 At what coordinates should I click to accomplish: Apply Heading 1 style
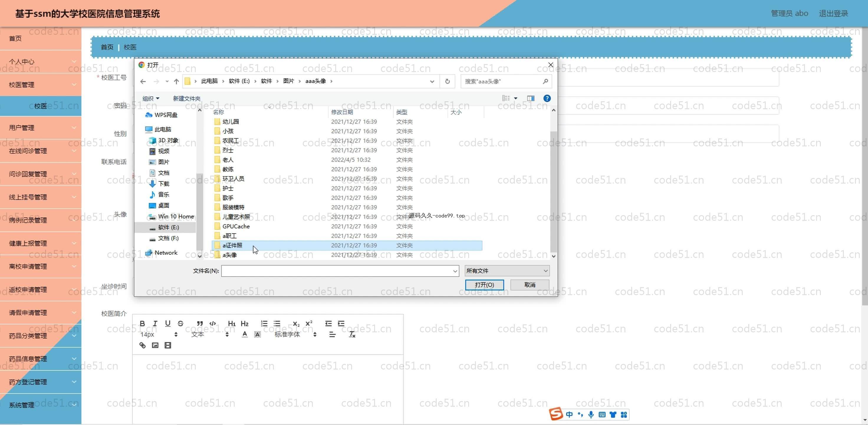232,323
